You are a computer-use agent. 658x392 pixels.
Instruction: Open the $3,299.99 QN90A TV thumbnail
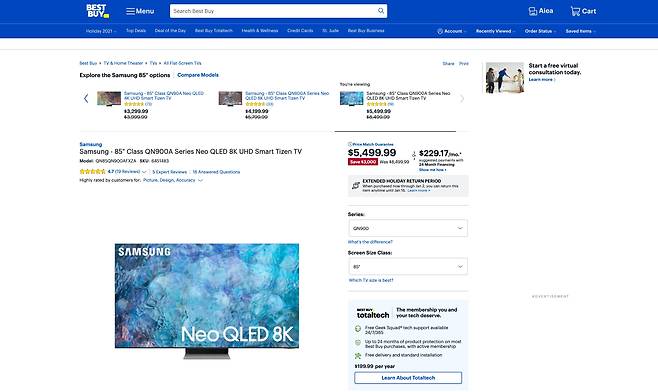pos(109,99)
